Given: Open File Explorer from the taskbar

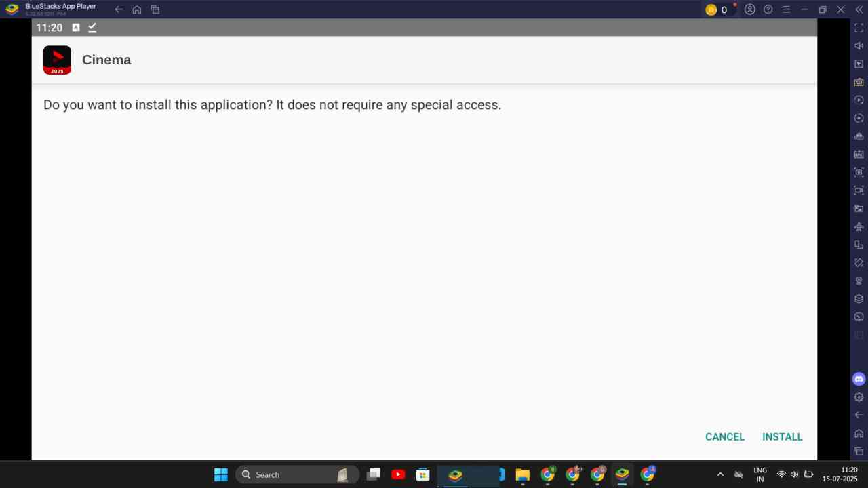Looking at the screenshot, I should [x=522, y=474].
